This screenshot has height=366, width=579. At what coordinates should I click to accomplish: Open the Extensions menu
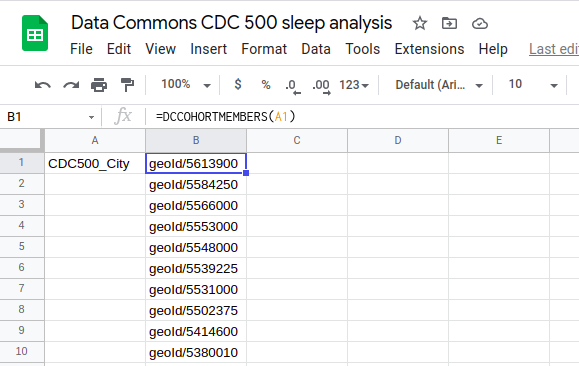coord(429,49)
